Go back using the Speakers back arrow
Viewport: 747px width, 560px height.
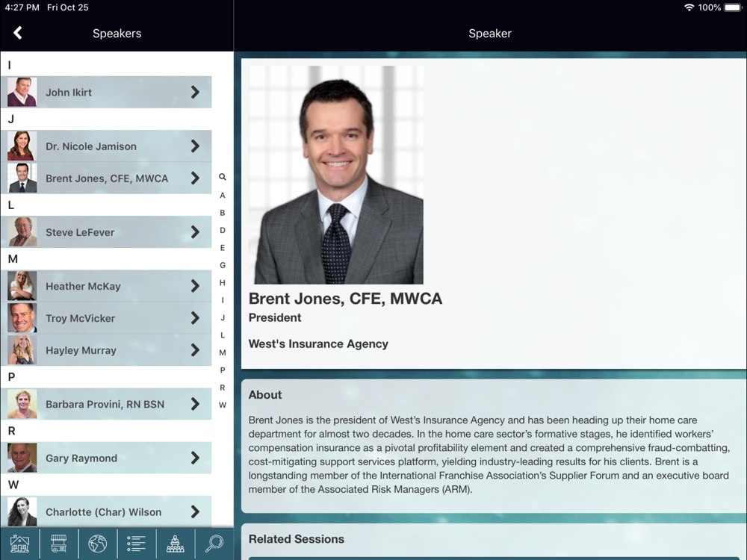tap(18, 33)
